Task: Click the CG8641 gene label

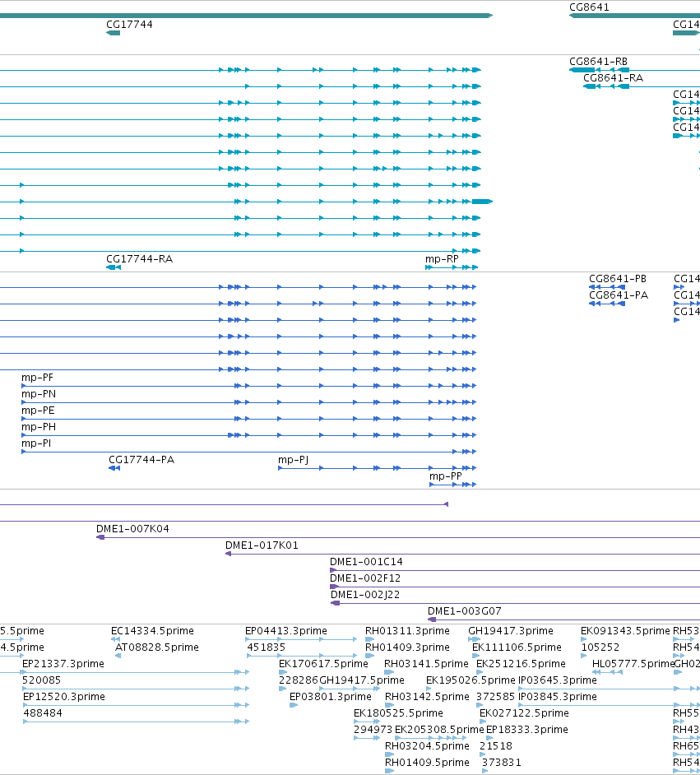Action: [x=589, y=7]
